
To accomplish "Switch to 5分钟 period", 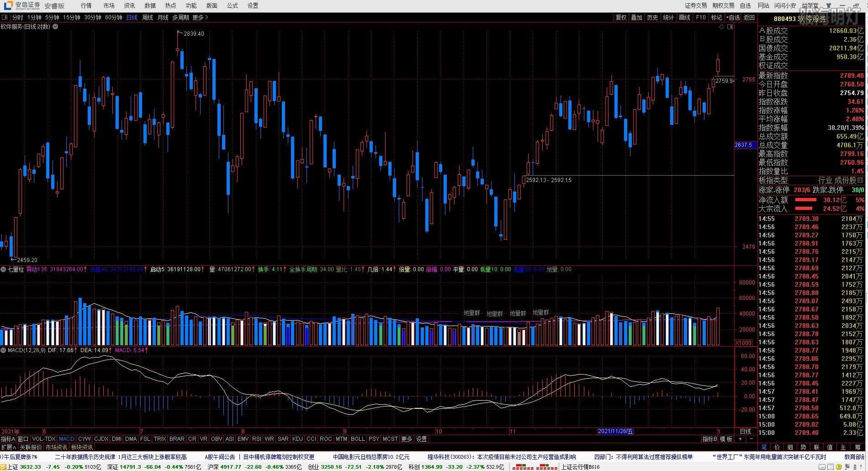I will [x=52, y=17].
